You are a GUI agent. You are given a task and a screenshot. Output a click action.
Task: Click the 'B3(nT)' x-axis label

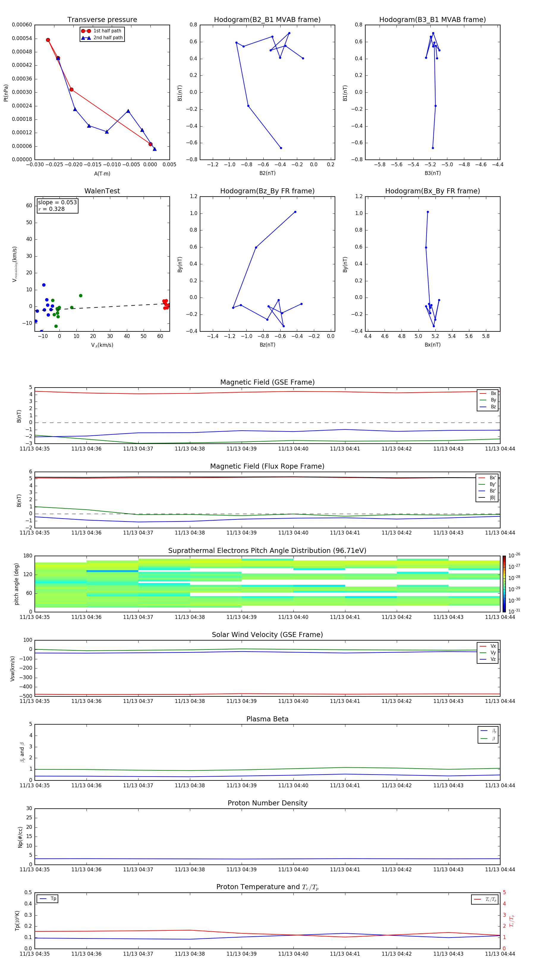click(432, 173)
